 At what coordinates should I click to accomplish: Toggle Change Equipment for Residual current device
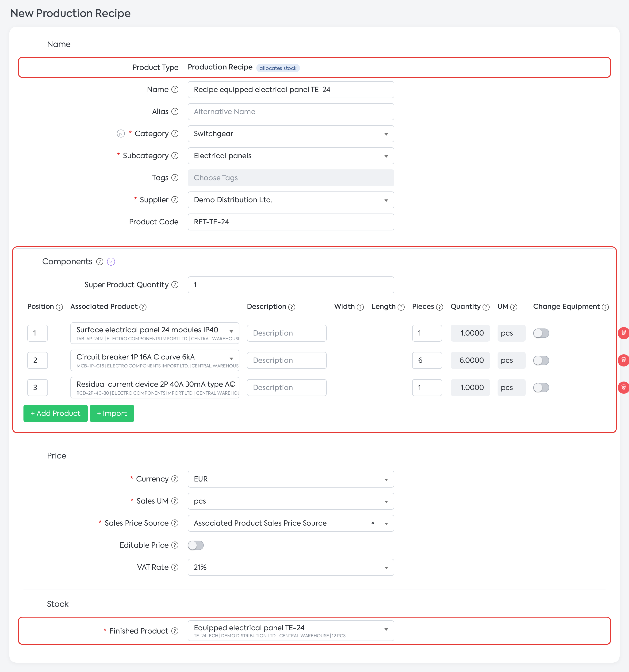pyautogui.click(x=541, y=388)
